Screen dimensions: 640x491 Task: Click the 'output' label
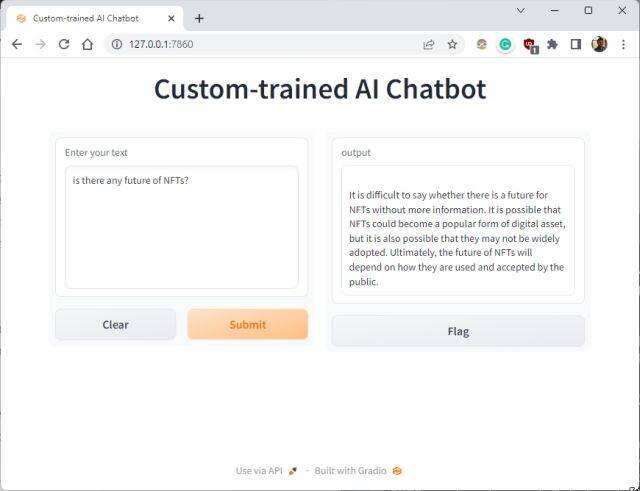point(356,152)
